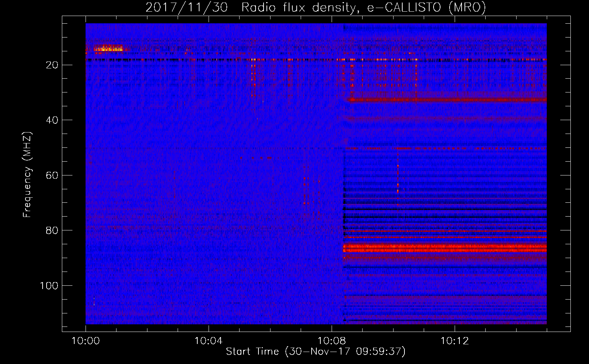Image resolution: width=589 pixels, height=364 pixels.
Task: Click the 10:08 time tick label
Action: [x=332, y=341]
